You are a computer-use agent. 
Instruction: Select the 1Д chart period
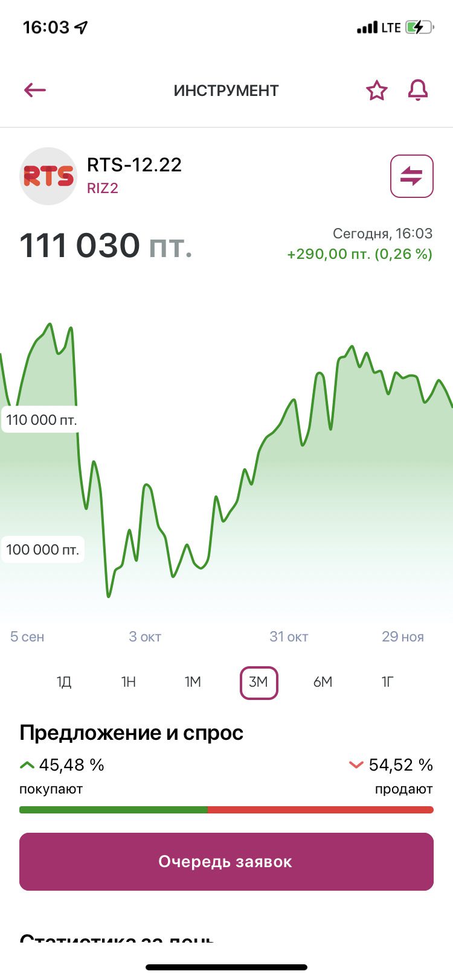(x=64, y=682)
